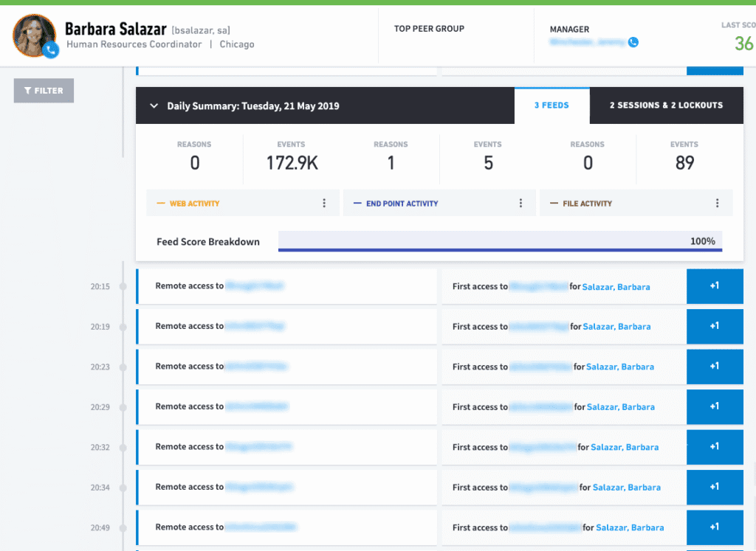Open the File Activity three-dot menu
756x551 pixels.
[x=718, y=204]
